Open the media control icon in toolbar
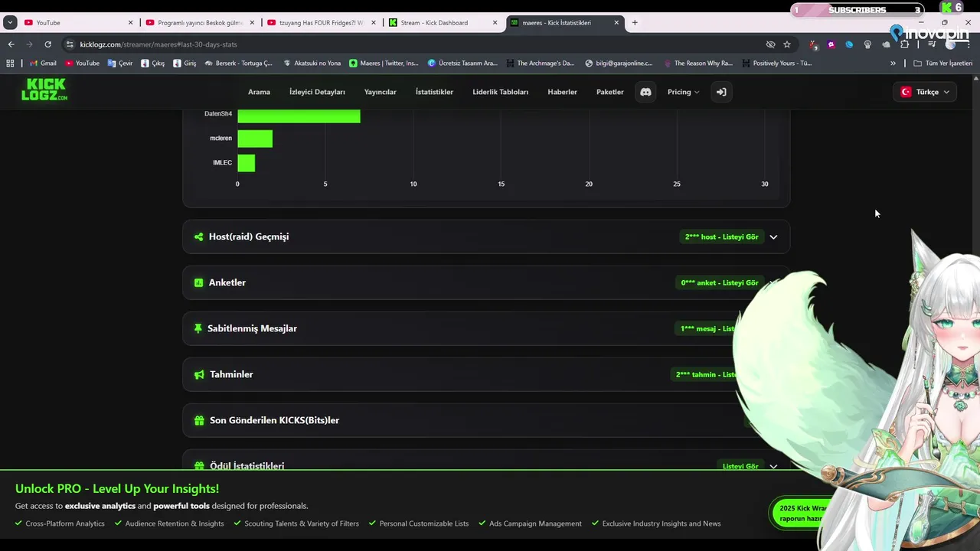The height and width of the screenshot is (551, 980). click(x=932, y=44)
